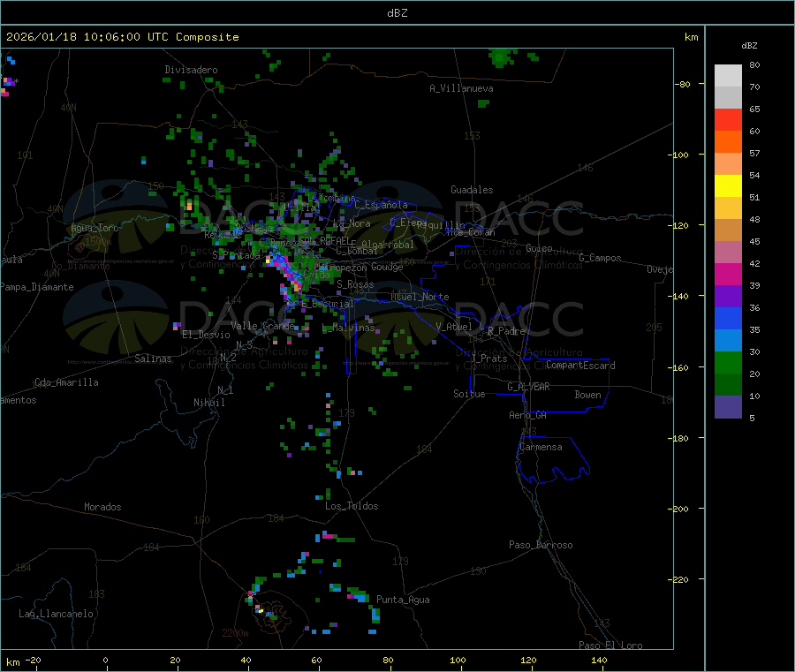
Task: Click the V_Atuel location label
Action: tap(454, 327)
